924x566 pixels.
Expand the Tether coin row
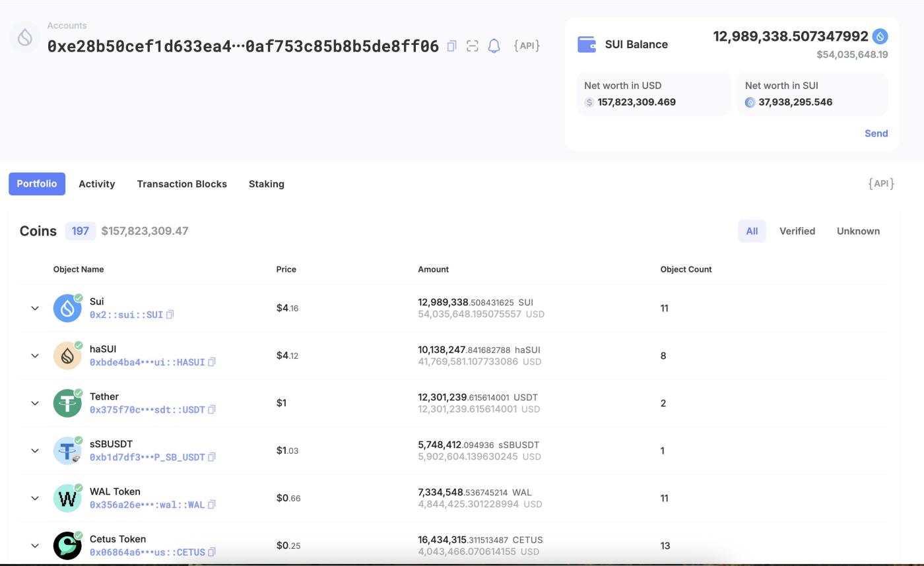click(x=35, y=403)
